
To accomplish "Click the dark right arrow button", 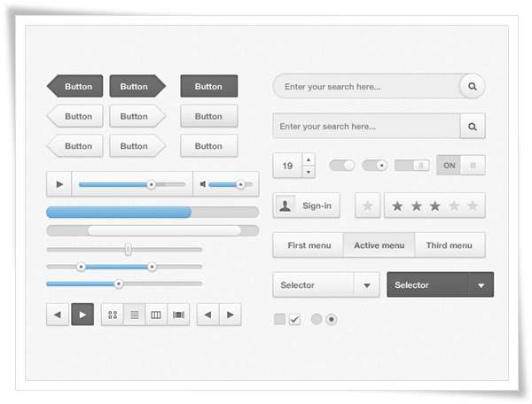I will (82, 315).
